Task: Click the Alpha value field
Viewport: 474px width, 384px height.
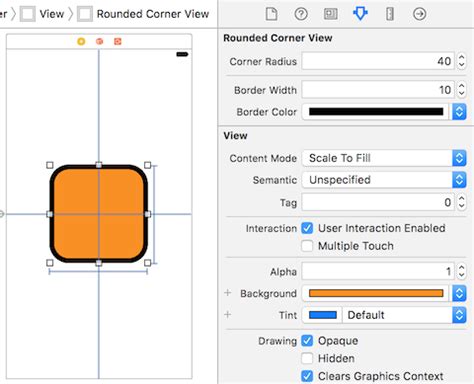Action: pos(378,271)
